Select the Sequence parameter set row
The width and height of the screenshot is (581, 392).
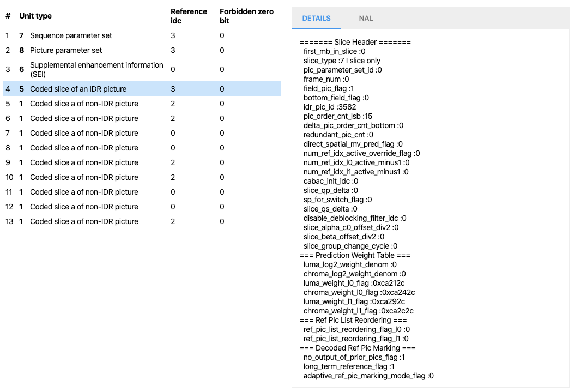click(x=71, y=35)
